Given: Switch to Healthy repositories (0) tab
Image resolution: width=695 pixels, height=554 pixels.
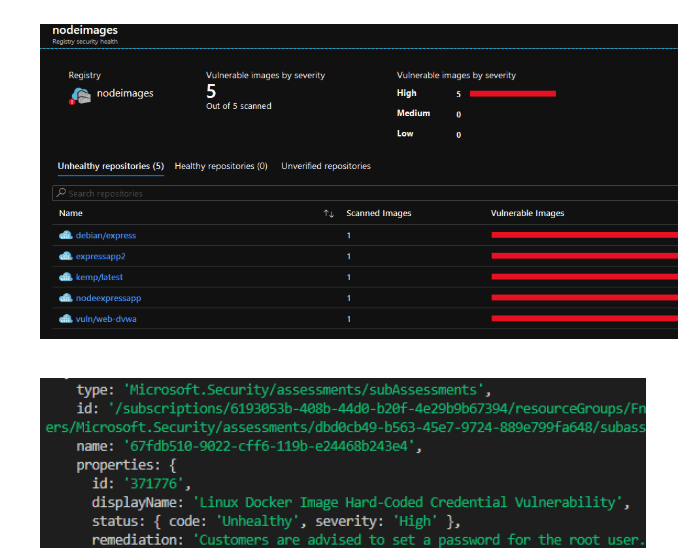Looking at the screenshot, I should 220,166.
